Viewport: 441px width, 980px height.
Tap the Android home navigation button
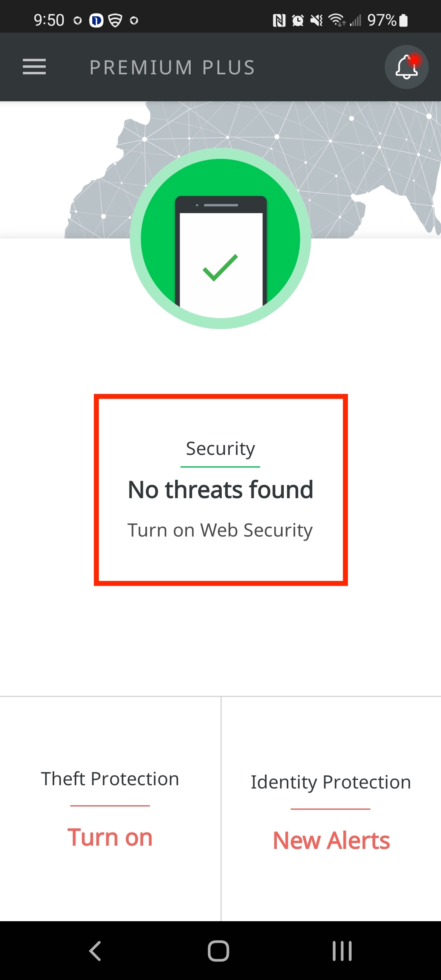pyautogui.click(x=218, y=951)
